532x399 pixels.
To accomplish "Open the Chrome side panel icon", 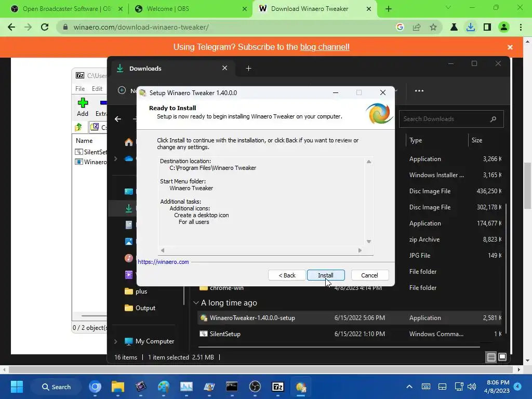I will (487, 27).
